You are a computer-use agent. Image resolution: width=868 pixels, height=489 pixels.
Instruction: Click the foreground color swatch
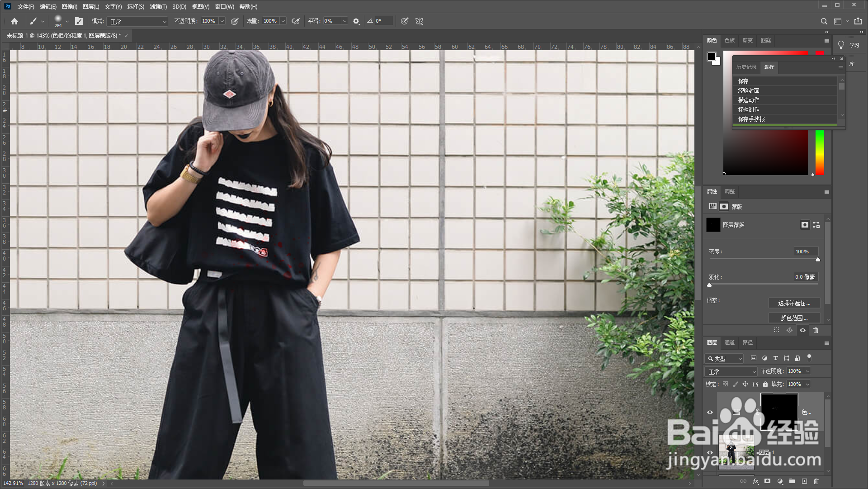click(711, 57)
